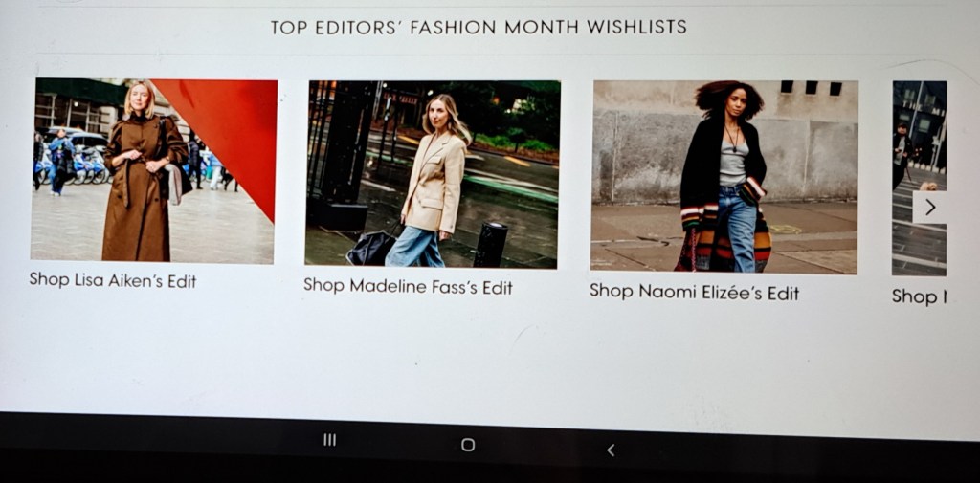Click the brown trench coat in Lisa's photo
Viewport: 980px width, 483px height.
click(139, 187)
